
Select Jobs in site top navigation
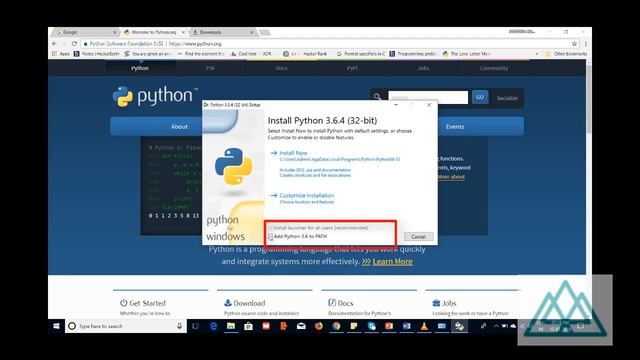423,68
